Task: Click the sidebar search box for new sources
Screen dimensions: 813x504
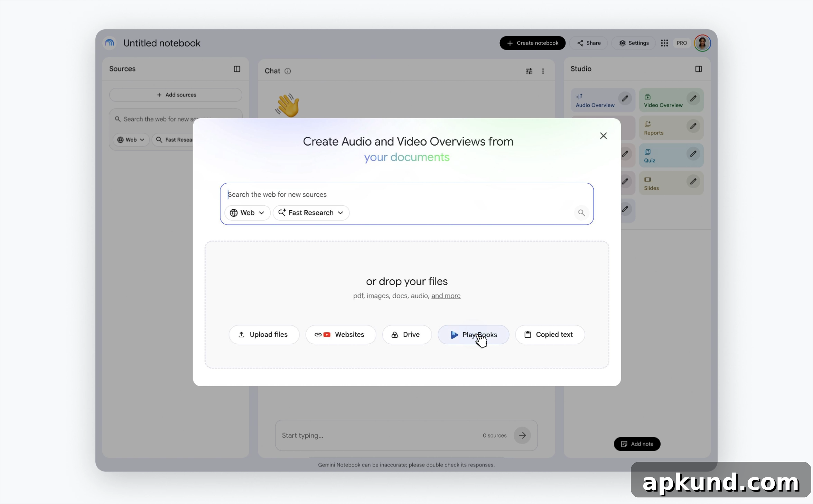Action: tap(176, 119)
